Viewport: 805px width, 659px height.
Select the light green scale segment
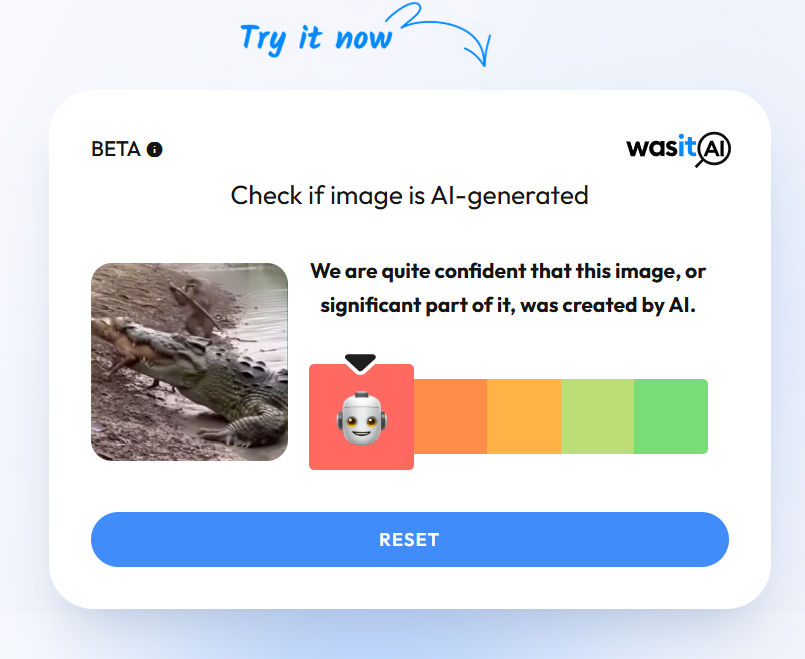coord(598,416)
